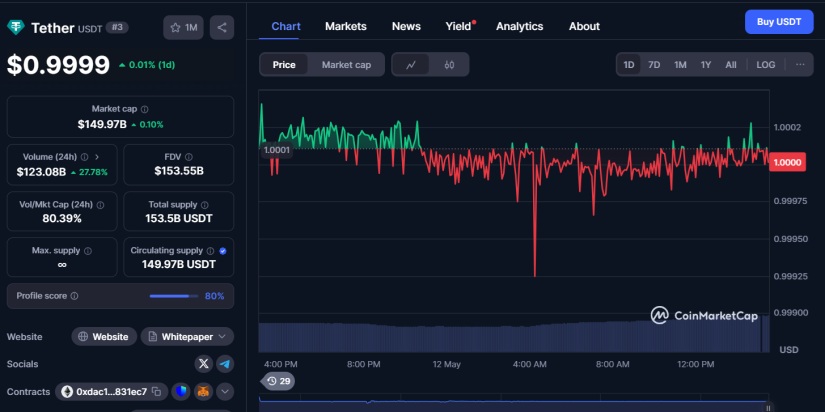Screen dimensions: 825x412
Task: Click FDV info icon
Action: point(189,157)
